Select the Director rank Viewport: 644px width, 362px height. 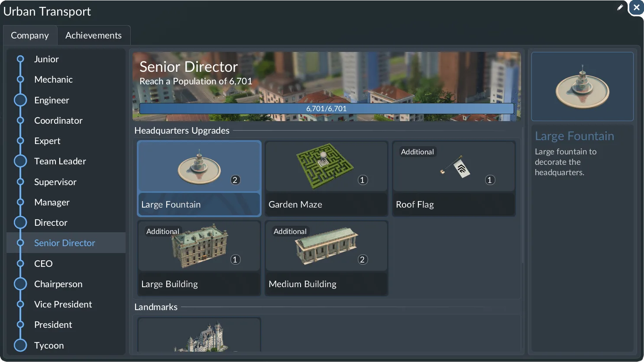click(66, 223)
